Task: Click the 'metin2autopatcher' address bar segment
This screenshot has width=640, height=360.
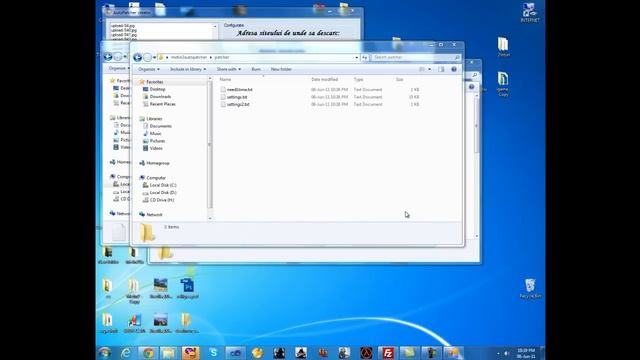Action: point(189,58)
